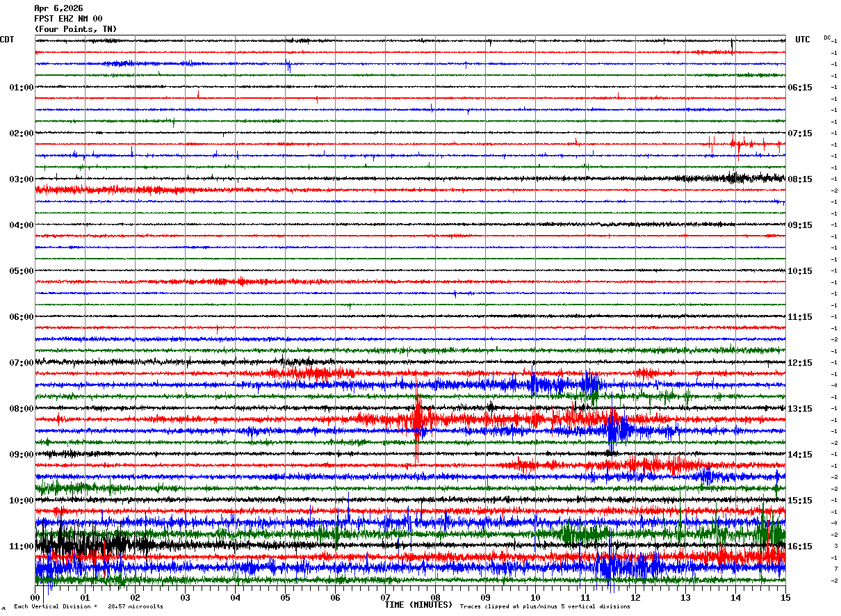
Task: Click the "10" minute tick label
Action: pyautogui.click(x=536, y=597)
